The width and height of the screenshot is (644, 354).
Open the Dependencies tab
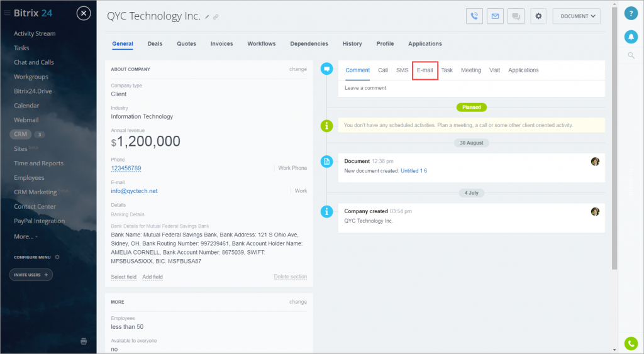tap(309, 43)
